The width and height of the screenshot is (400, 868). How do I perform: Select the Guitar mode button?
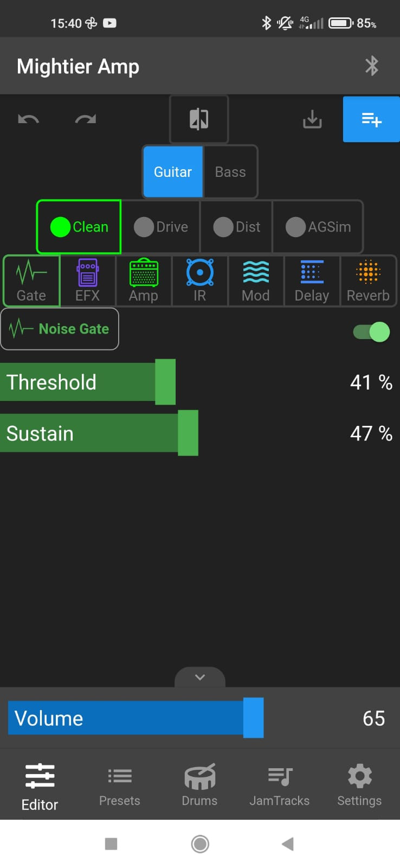[x=173, y=172]
